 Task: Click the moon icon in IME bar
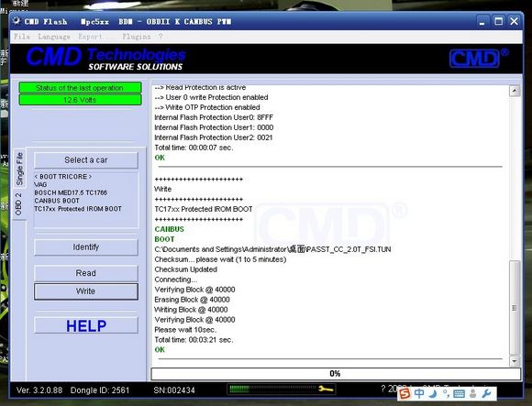433,393
